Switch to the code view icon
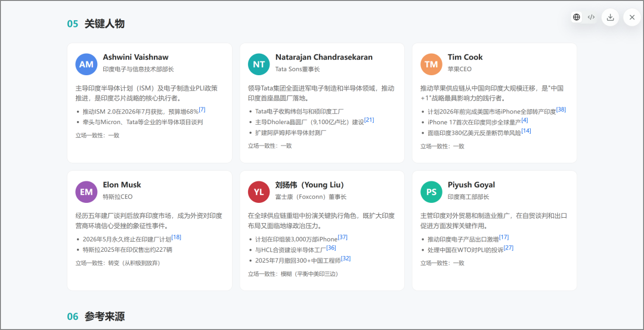 [591, 17]
